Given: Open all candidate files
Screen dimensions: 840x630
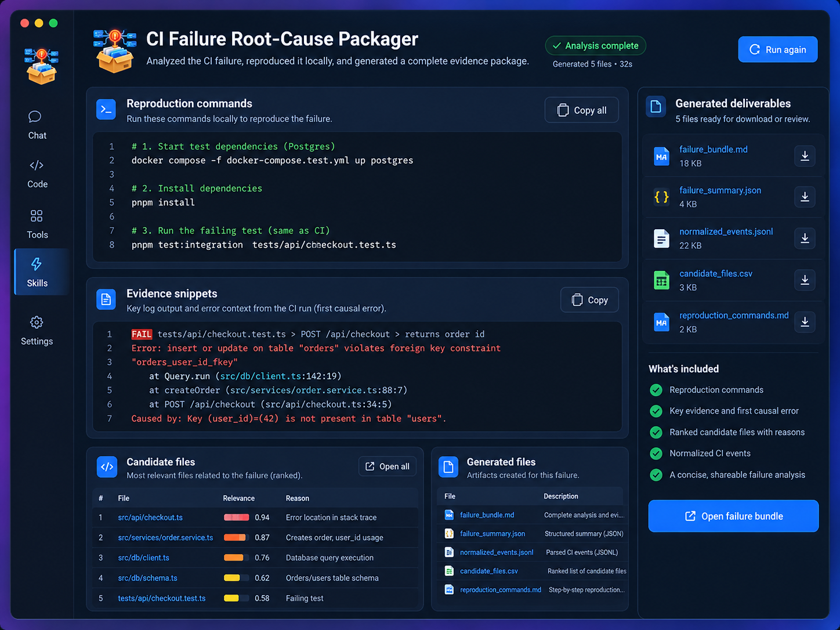Looking at the screenshot, I should (x=388, y=466).
